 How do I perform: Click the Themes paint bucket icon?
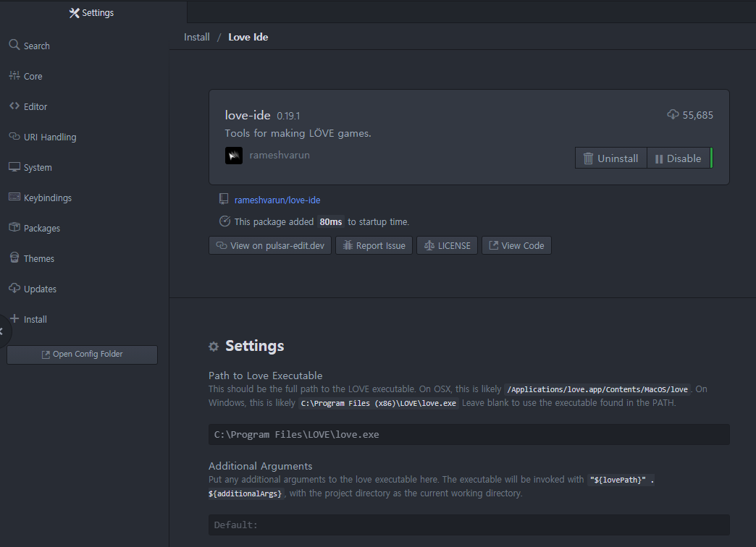(x=14, y=258)
